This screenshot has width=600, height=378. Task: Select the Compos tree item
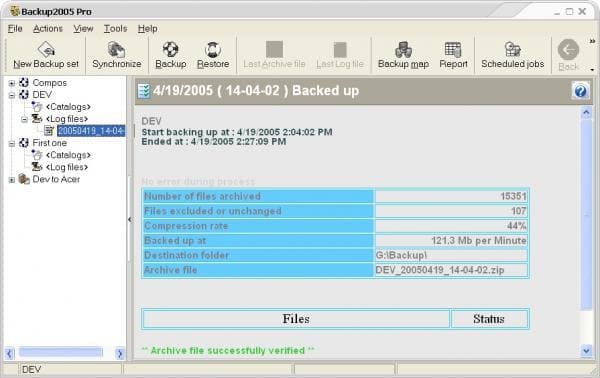[x=49, y=83]
